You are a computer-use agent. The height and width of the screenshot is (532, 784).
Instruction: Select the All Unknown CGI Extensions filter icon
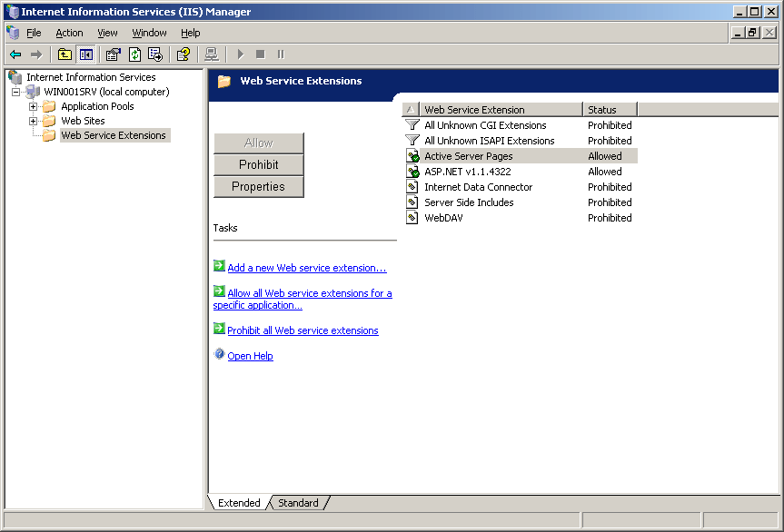[x=412, y=125]
